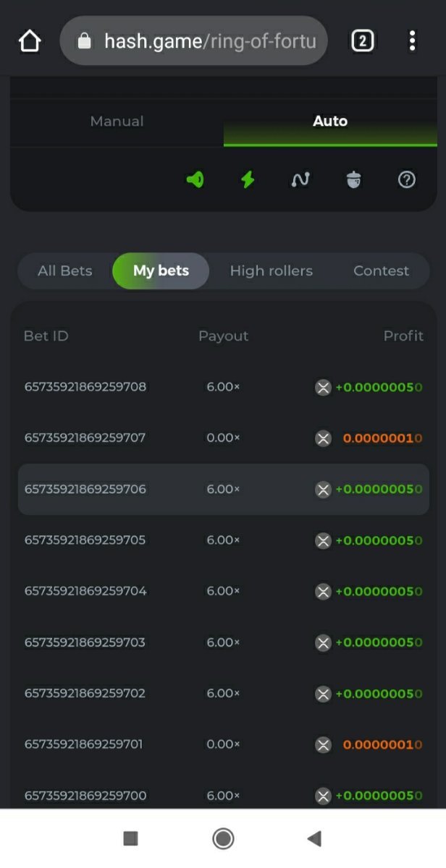Open bet ID ending in 259708
Screen dimensions: 446x868
click(x=85, y=387)
